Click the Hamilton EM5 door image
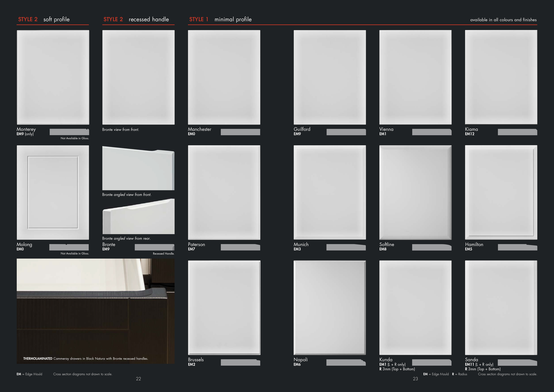The width and height of the screenshot is (554, 392). 501,192
